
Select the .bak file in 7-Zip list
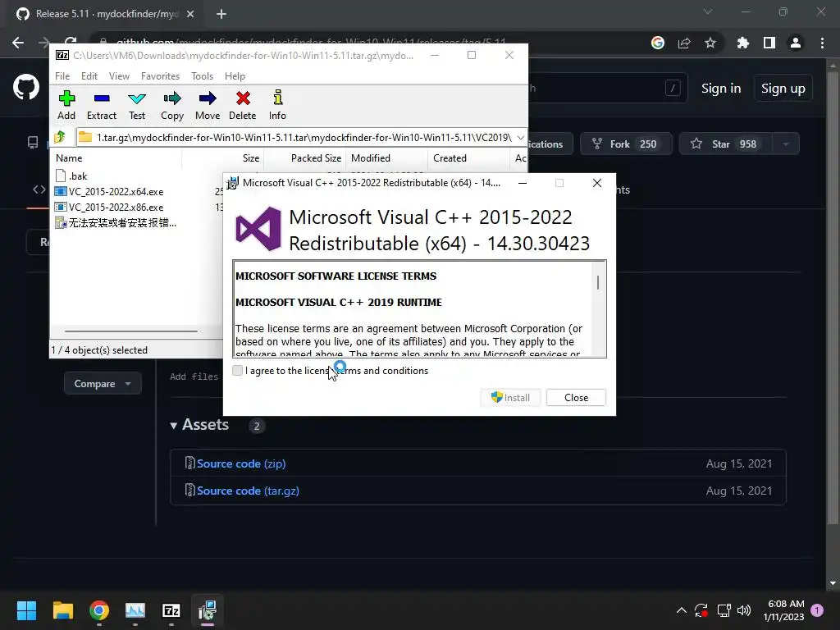tap(72, 176)
